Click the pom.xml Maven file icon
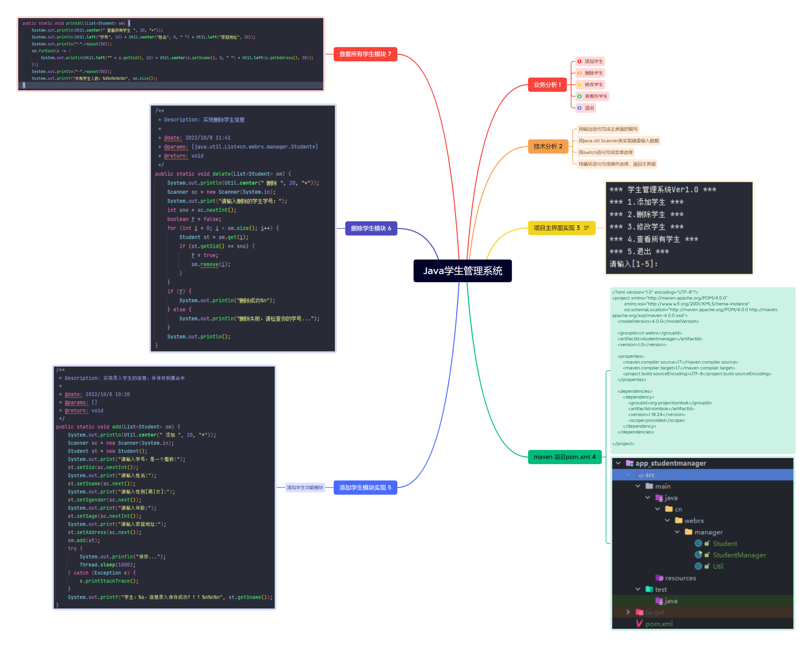 [x=640, y=624]
